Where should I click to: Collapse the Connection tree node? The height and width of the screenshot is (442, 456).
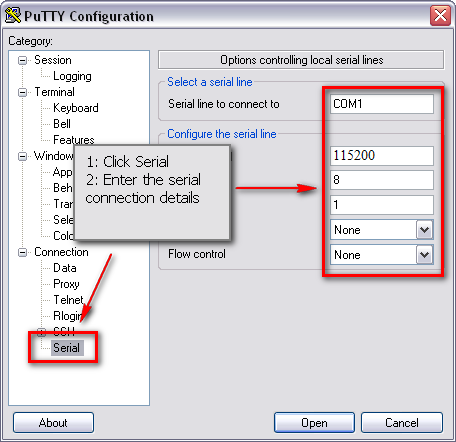(22, 252)
